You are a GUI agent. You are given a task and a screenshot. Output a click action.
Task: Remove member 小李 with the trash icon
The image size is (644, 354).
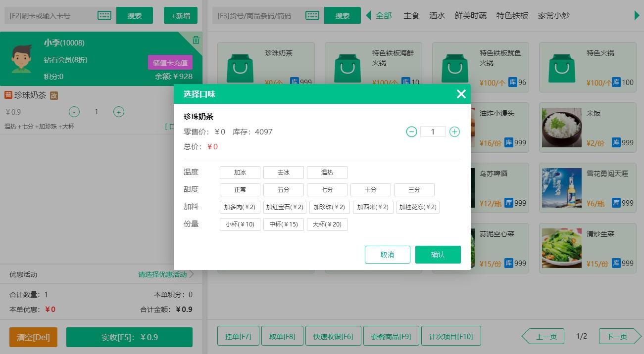click(196, 40)
